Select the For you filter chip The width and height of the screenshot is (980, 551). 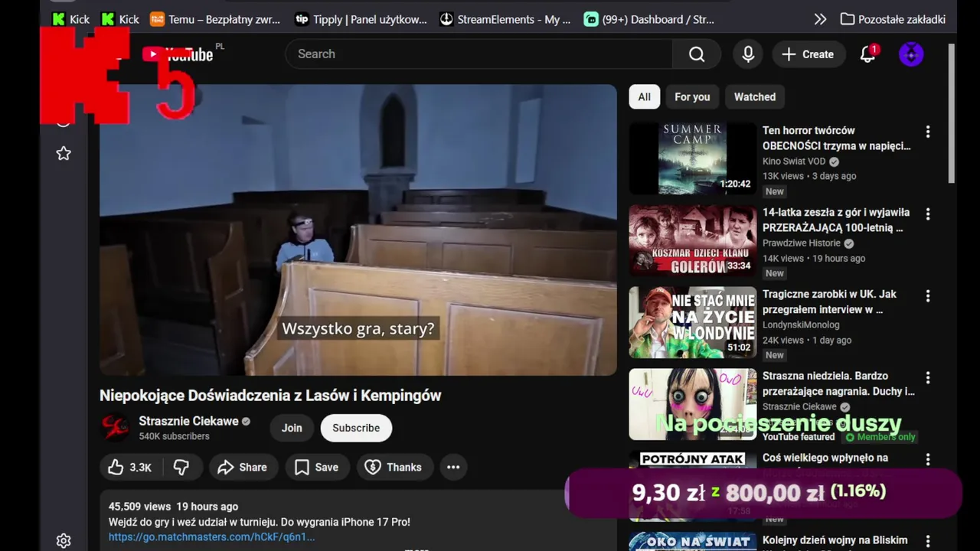coord(692,97)
